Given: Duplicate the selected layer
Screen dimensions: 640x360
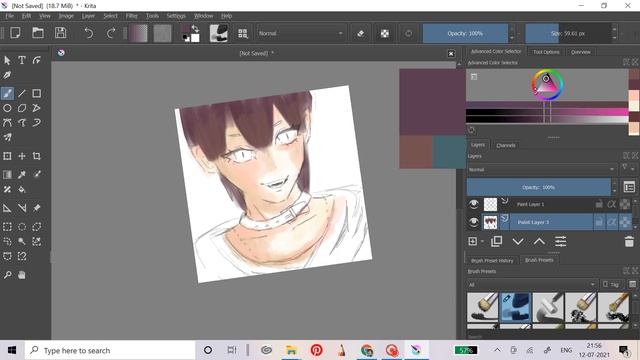Looking at the screenshot, I should [496, 241].
